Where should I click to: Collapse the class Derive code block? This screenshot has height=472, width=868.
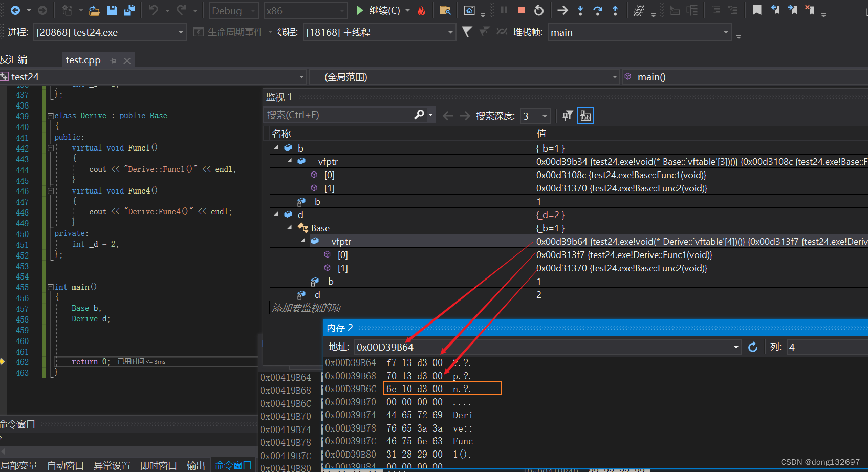tap(51, 116)
